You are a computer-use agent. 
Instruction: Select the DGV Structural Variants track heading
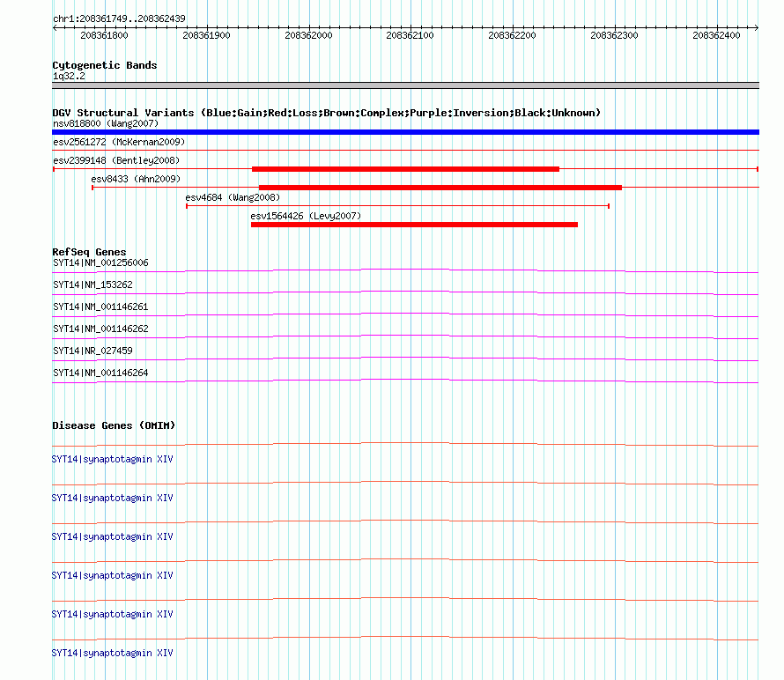[327, 113]
